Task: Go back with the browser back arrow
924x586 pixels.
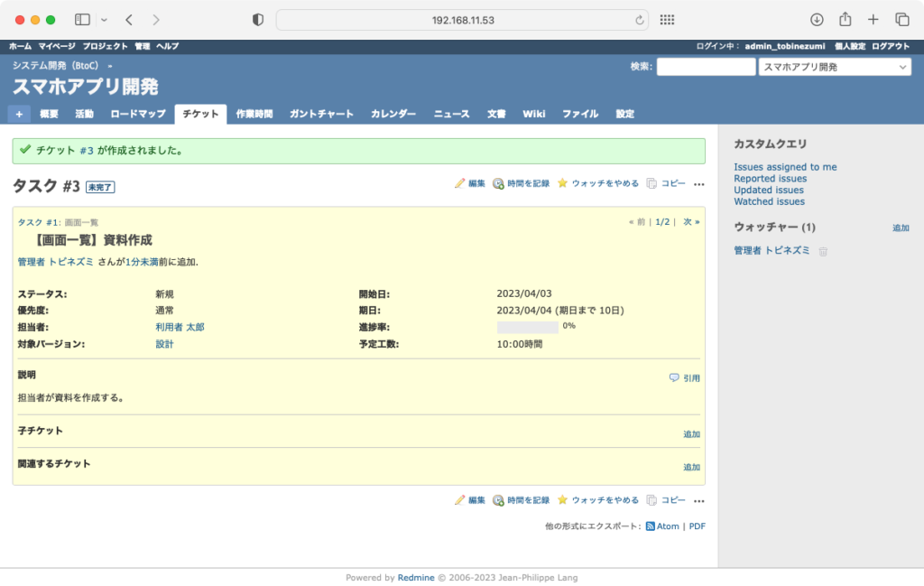Action: coord(129,20)
